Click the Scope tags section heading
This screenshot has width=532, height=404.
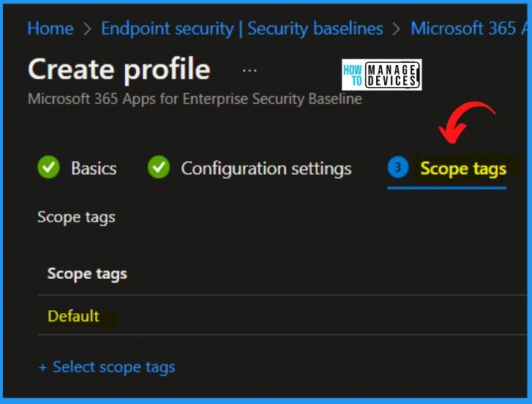point(76,217)
